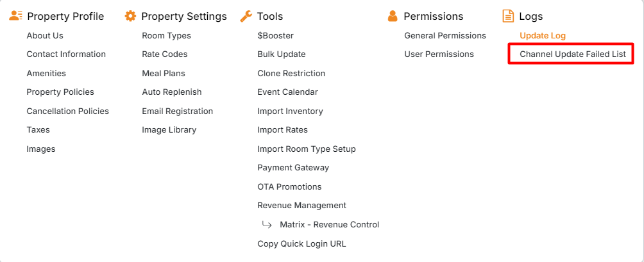Open Payment Gateway settings
The image size is (644, 262).
pyautogui.click(x=293, y=168)
